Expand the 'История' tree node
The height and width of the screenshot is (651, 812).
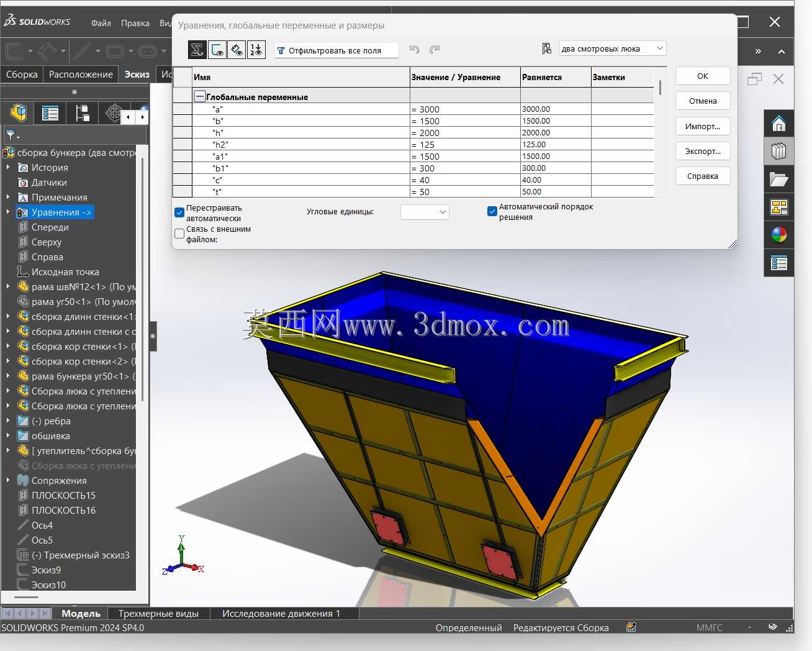pos(7,168)
